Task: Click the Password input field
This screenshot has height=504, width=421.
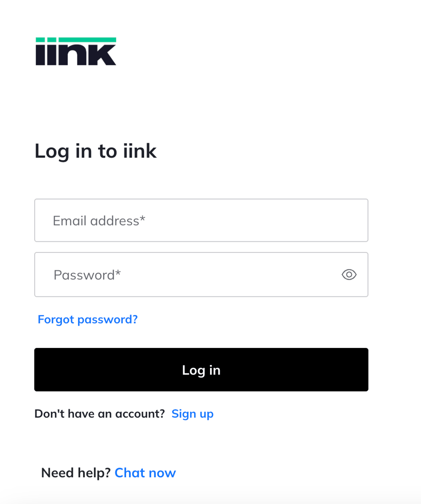Action: (x=185, y=274)
